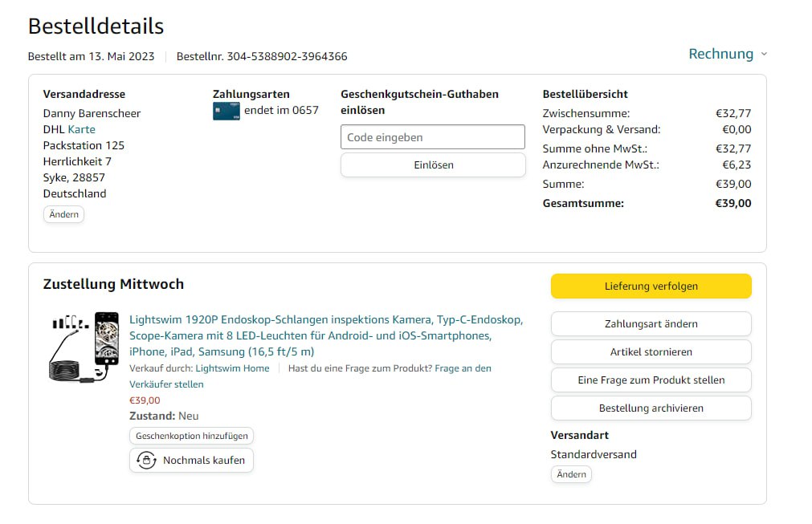Screen dimensions: 812x524
Task: Visit the Lightswim Home seller link
Action: [x=232, y=368]
